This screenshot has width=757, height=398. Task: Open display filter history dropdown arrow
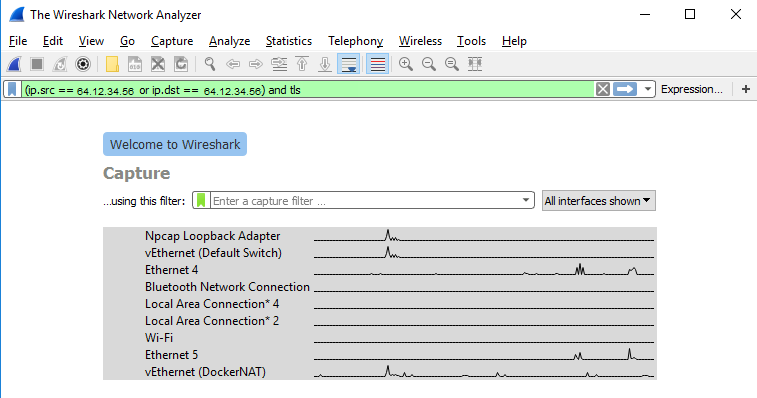(647, 89)
